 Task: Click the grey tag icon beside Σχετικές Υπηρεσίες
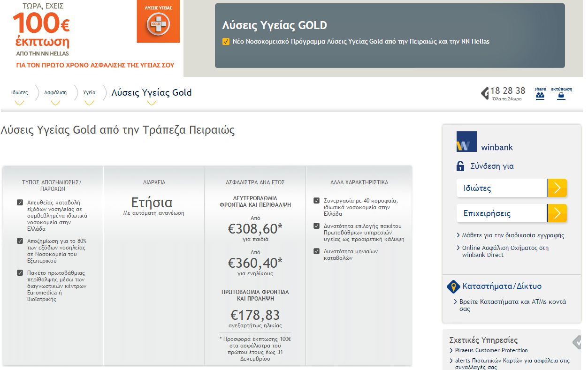click(577, 342)
